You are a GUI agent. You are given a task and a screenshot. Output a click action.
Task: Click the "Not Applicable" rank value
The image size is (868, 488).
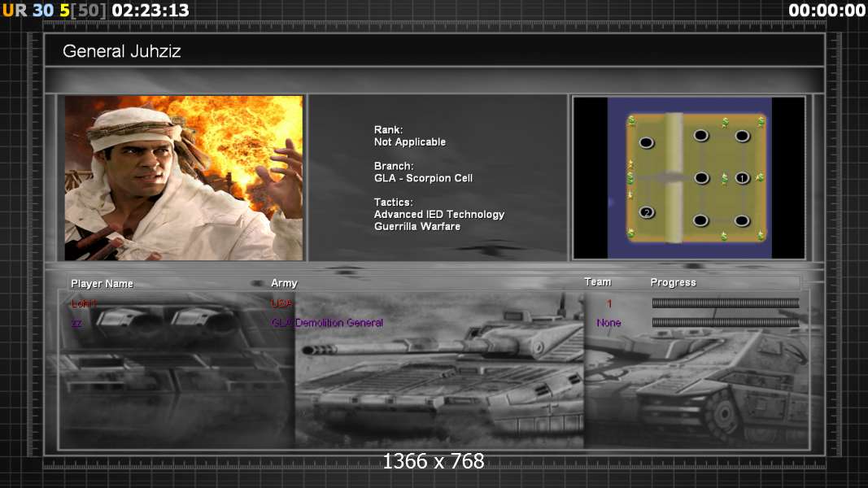coord(410,142)
